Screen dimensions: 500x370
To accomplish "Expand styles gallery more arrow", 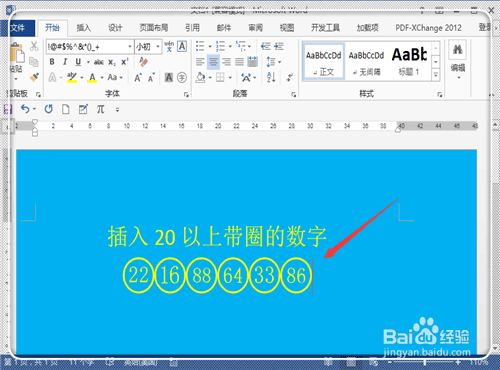I will coord(436,75).
